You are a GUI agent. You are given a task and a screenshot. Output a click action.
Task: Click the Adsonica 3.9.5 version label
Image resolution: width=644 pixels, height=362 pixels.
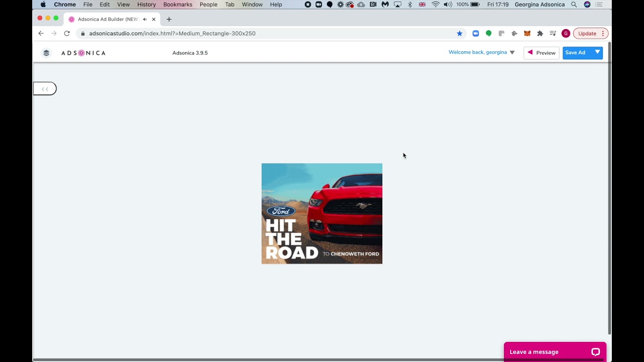point(190,53)
